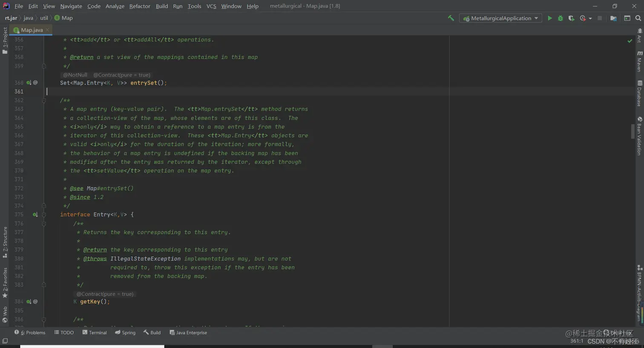Open the BPMN-Activiti-Diagram side panel
The height and width of the screenshot is (348, 644).
[639, 294]
